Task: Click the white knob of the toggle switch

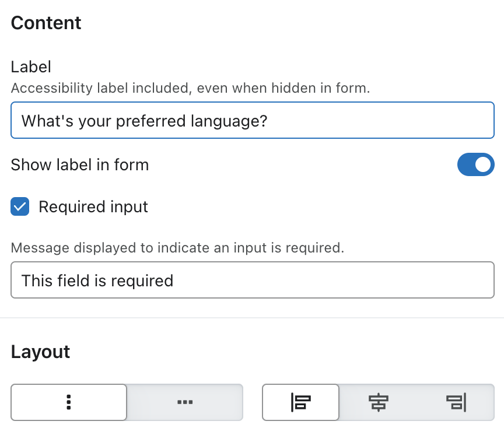Action: click(x=484, y=165)
